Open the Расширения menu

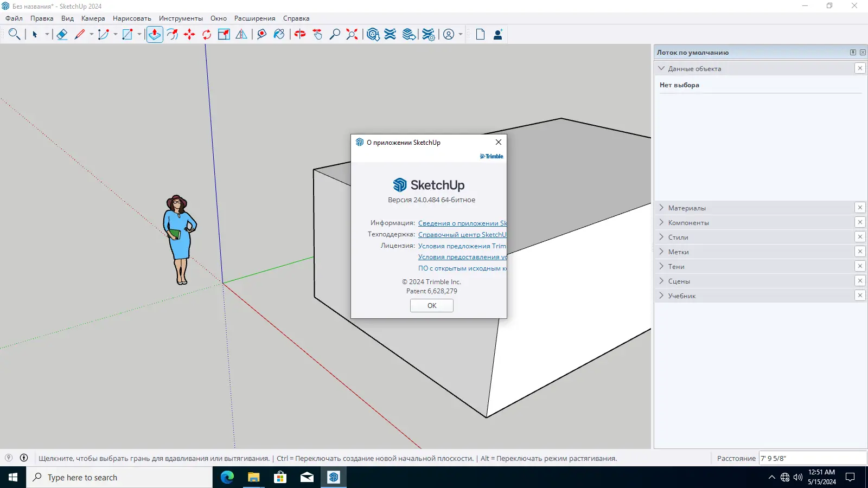click(x=255, y=18)
